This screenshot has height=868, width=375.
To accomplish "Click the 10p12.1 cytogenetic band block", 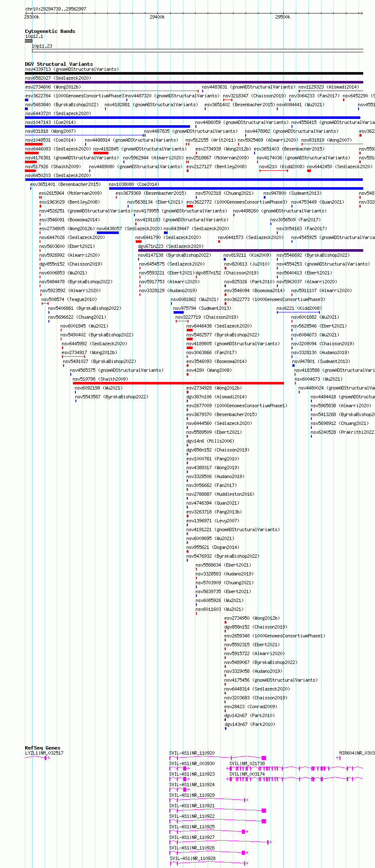I will click(x=29, y=41).
